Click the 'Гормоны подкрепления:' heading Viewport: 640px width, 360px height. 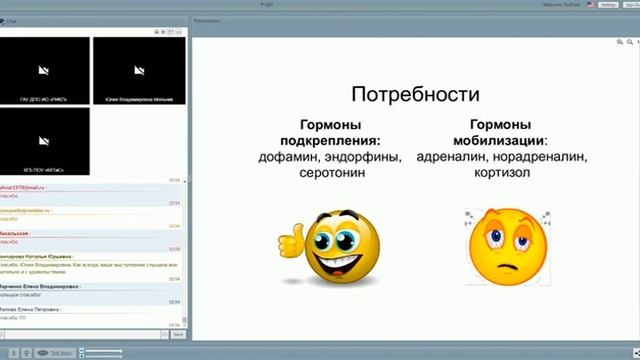coord(330,132)
